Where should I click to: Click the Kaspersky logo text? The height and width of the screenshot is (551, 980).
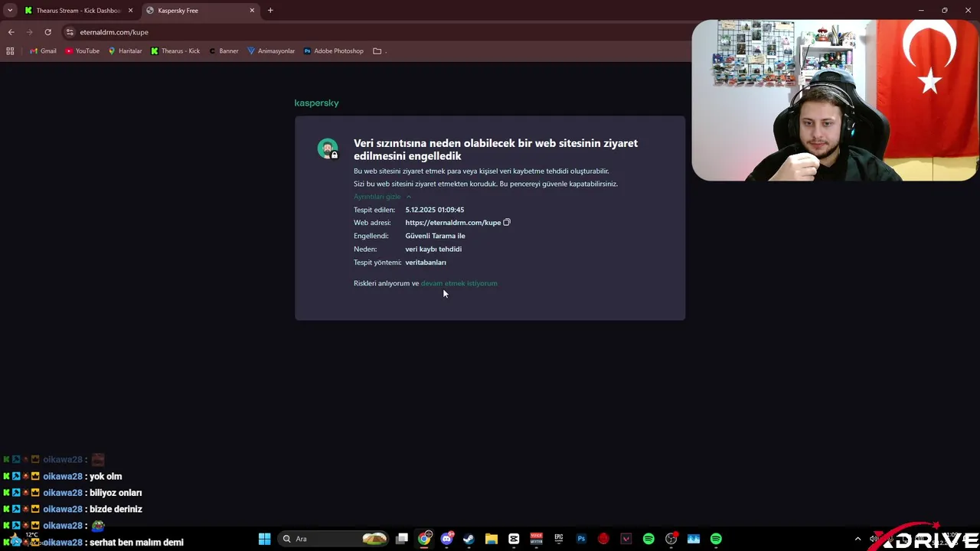tap(316, 103)
